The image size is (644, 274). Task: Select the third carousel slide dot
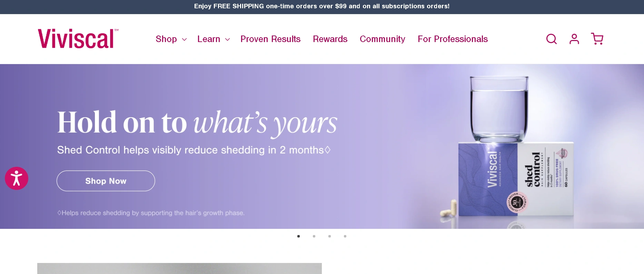click(x=329, y=236)
